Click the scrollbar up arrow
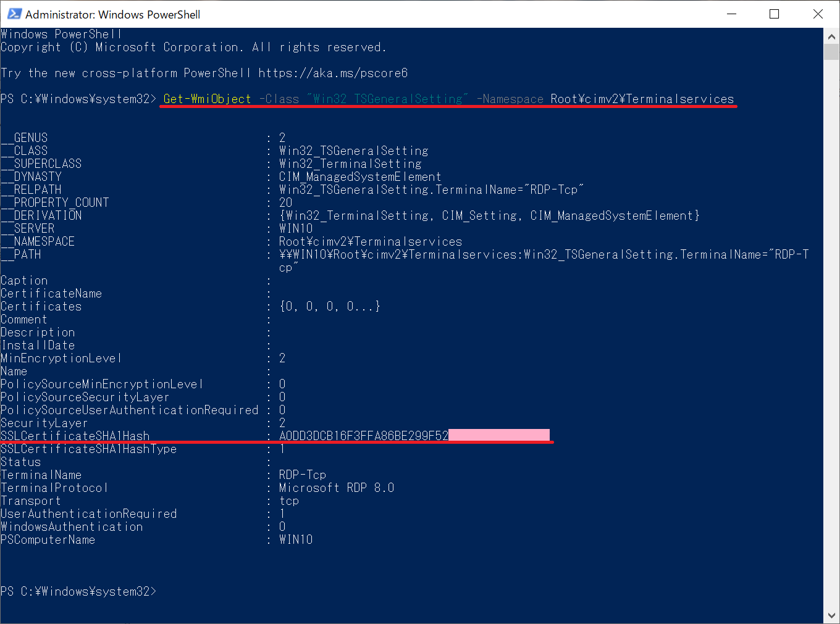Viewport: 840px width, 624px height. click(831, 36)
